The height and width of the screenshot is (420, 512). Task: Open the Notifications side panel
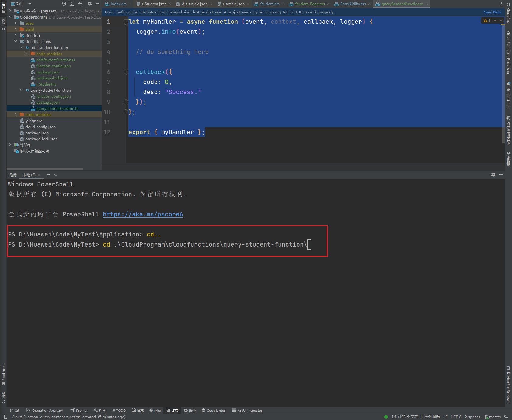pos(508,95)
